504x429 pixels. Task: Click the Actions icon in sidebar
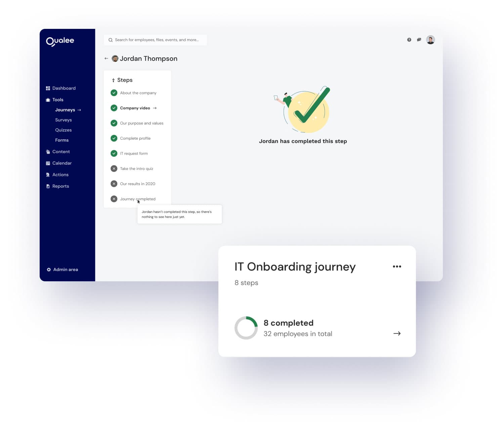click(x=48, y=175)
